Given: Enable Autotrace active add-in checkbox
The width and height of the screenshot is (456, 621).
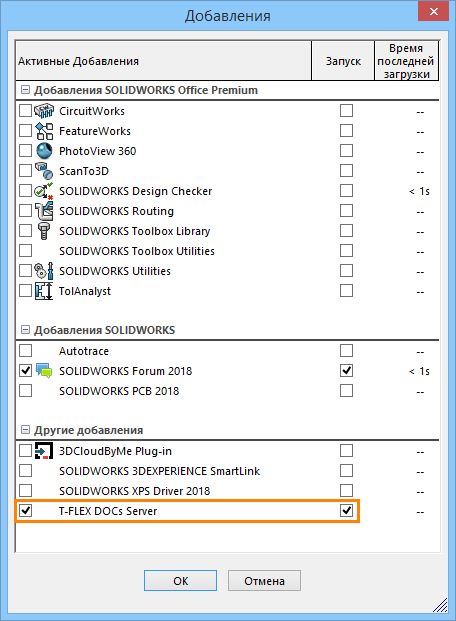Looking at the screenshot, I should (x=25, y=351).
